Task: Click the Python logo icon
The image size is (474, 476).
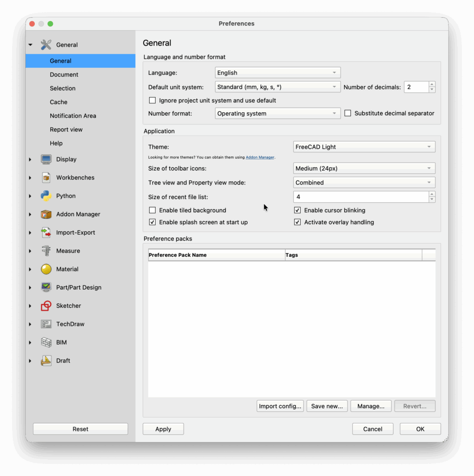Action: point(46,196)
